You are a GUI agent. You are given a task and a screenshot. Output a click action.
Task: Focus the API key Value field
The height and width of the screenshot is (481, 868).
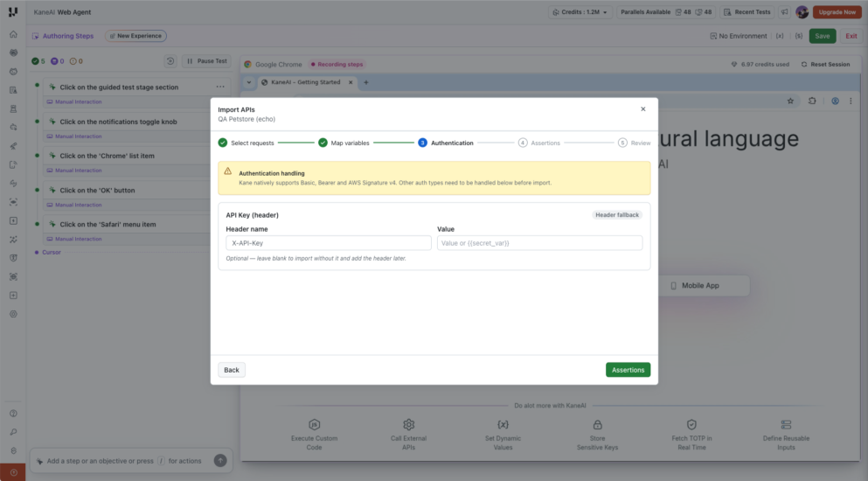[x=539, y=243]
